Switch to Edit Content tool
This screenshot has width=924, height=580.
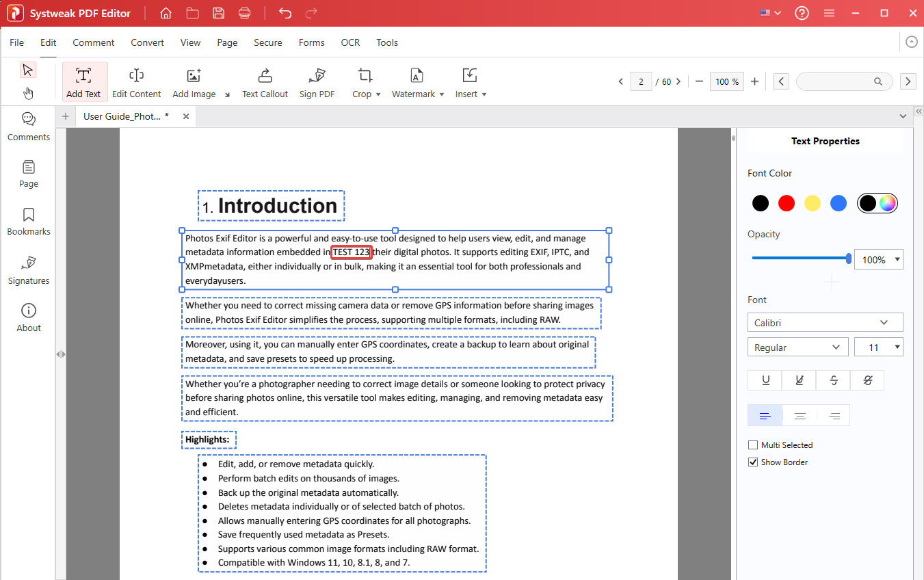coord(137,82)
